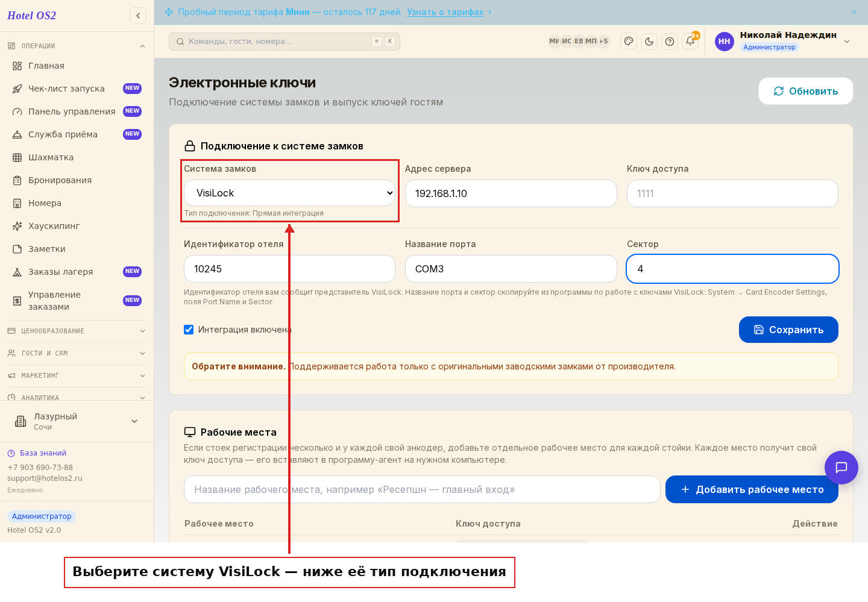
Task: Click the МП user avatar
Action: [591, 42]
